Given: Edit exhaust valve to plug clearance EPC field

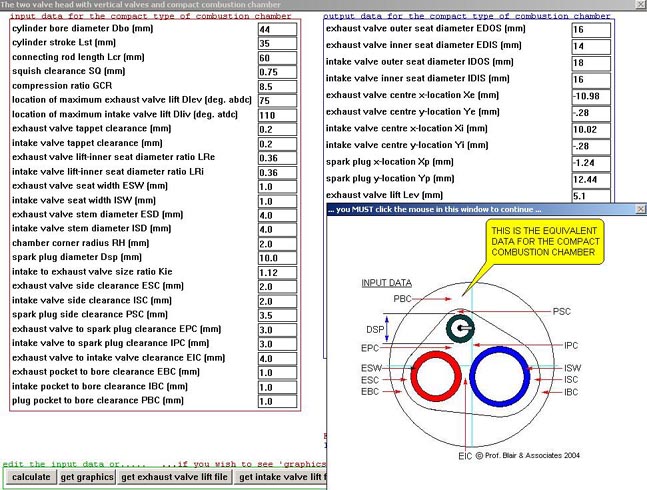Looking at the screenshot, I should tap(277, 330).
